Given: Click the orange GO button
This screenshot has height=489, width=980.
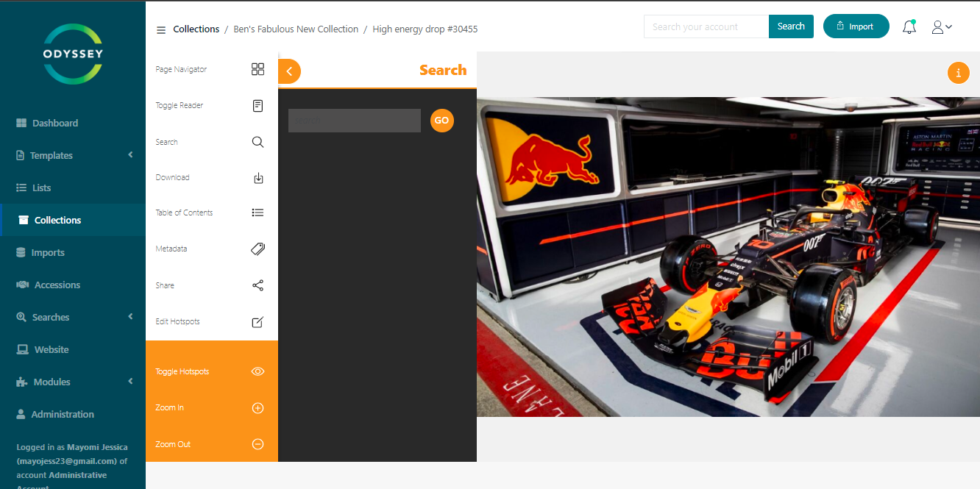Looking at the screenshot, I should [441, 121].
